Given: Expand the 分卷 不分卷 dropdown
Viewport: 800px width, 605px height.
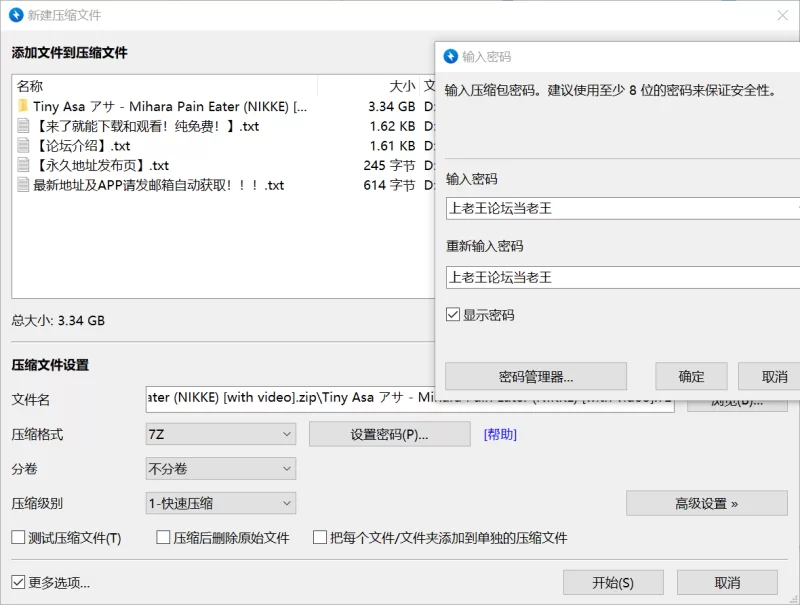Looking at the screenshot, I should coord(220,469).
